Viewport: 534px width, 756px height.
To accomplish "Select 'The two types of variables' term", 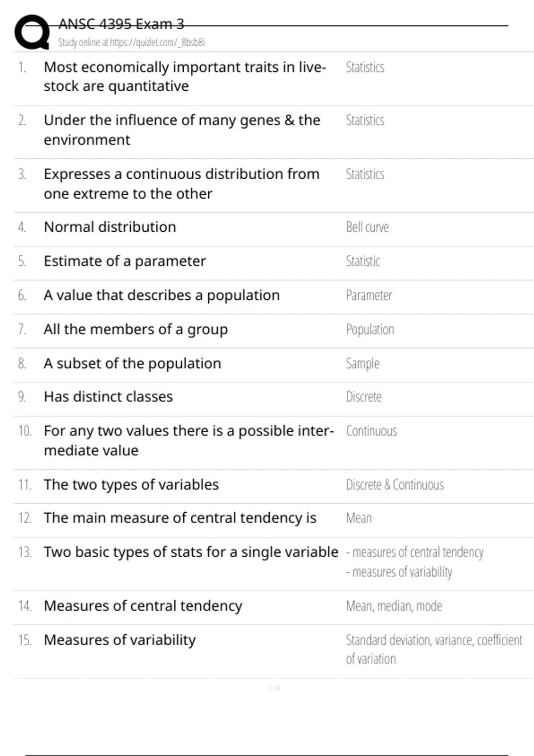I will click(131, 485).
